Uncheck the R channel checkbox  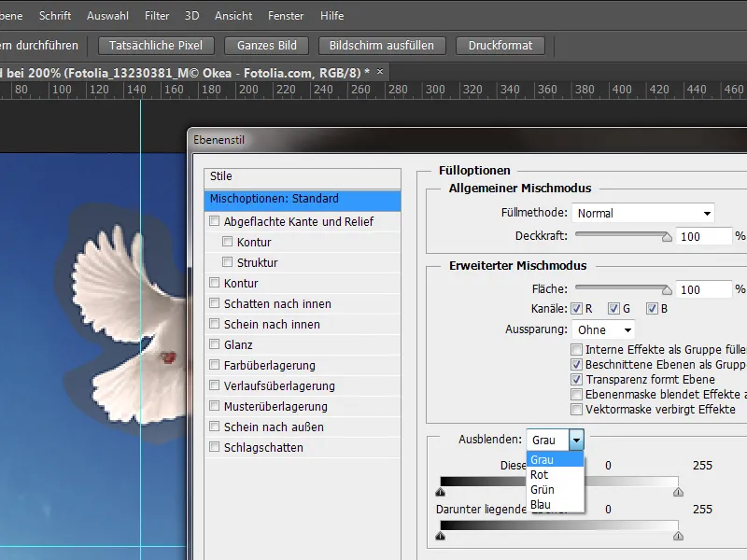[x=576, y=309]
